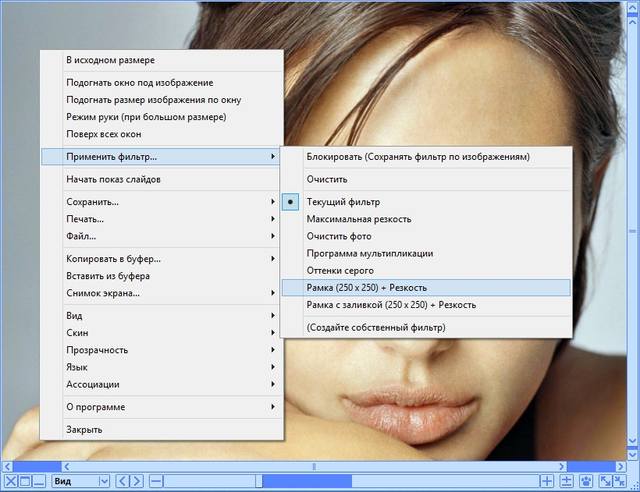Click the next image arrow button
This screenshot has width=640, height=492.
[137, 481]
